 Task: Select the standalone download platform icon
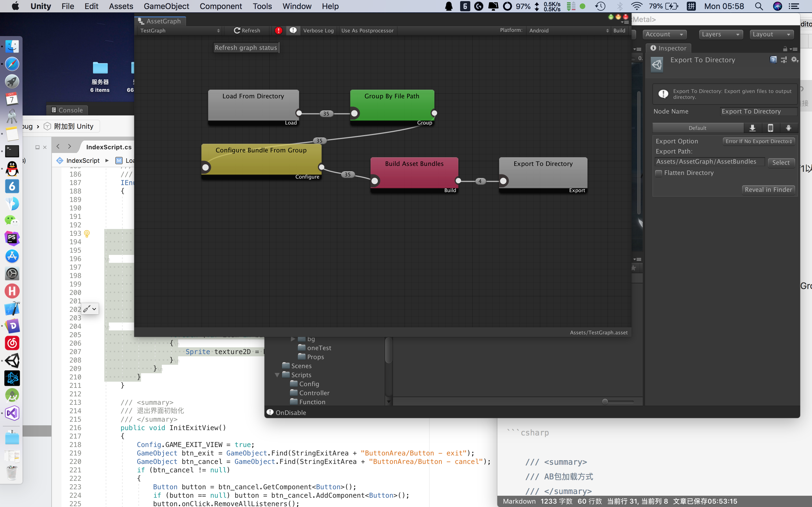click(x=753, y=128)
